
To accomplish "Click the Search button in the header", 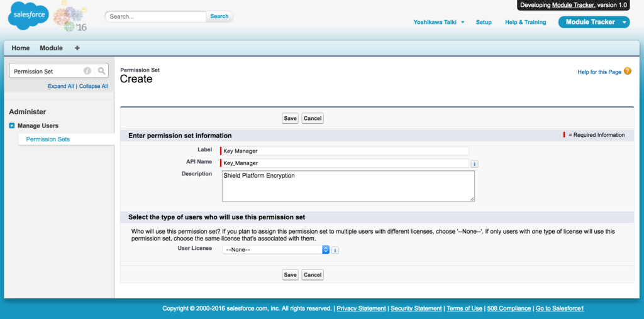I will (219, 16).
